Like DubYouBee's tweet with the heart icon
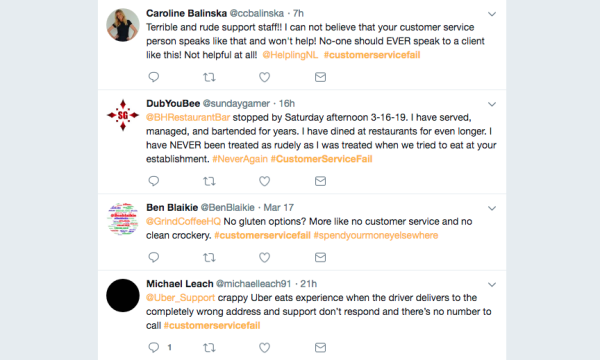The image size is (600, 360). [264, 181]
